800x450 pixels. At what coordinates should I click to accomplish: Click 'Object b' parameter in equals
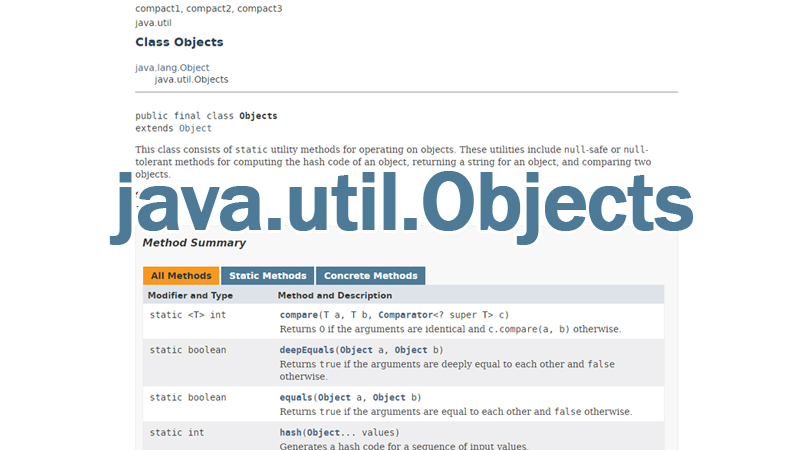388,397
